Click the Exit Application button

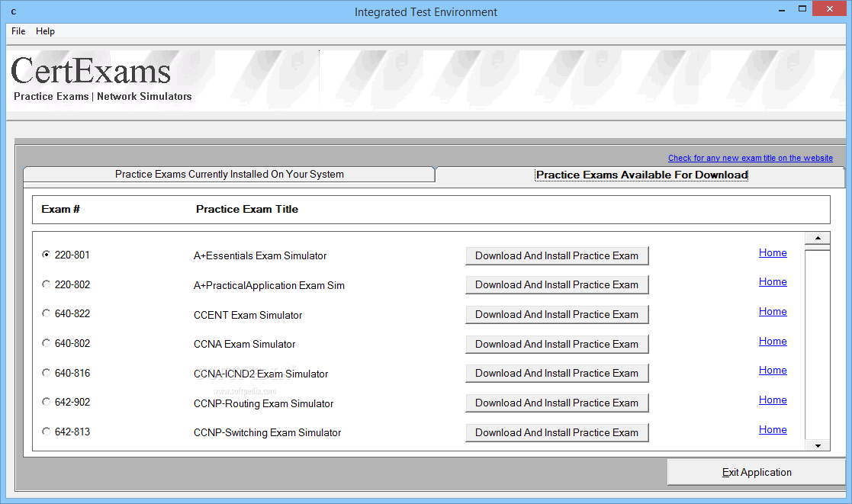(757, 473)
